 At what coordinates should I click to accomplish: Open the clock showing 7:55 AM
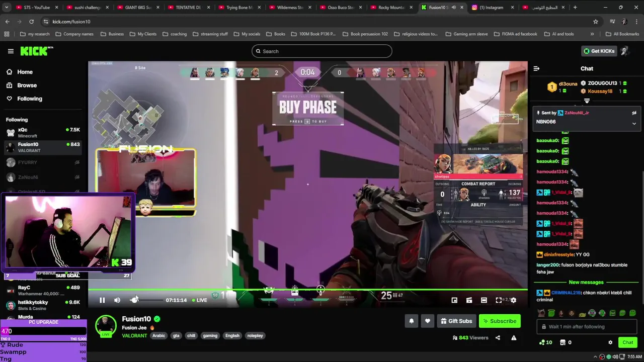click(x=634, y=356)
